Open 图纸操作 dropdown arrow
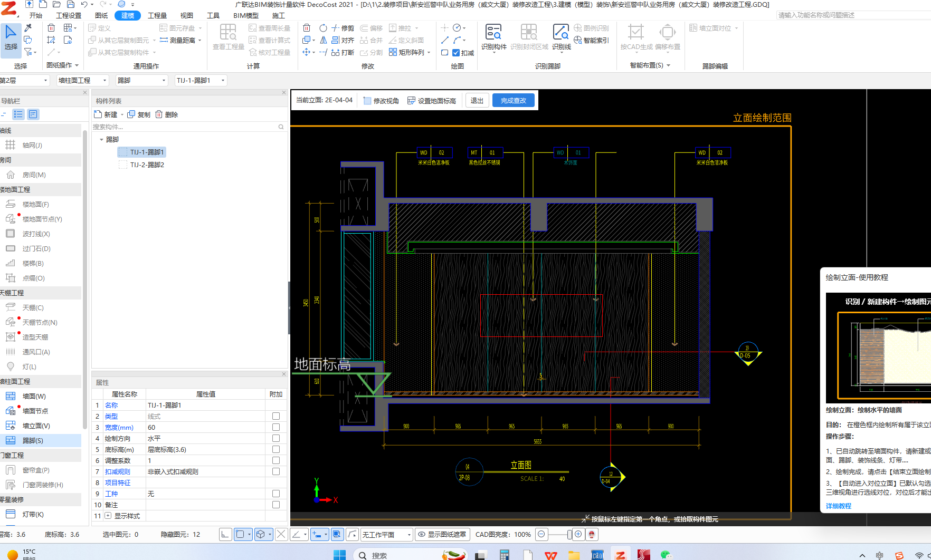The height and width of the screenshot is (560, 931). click(x=77, y=65)
